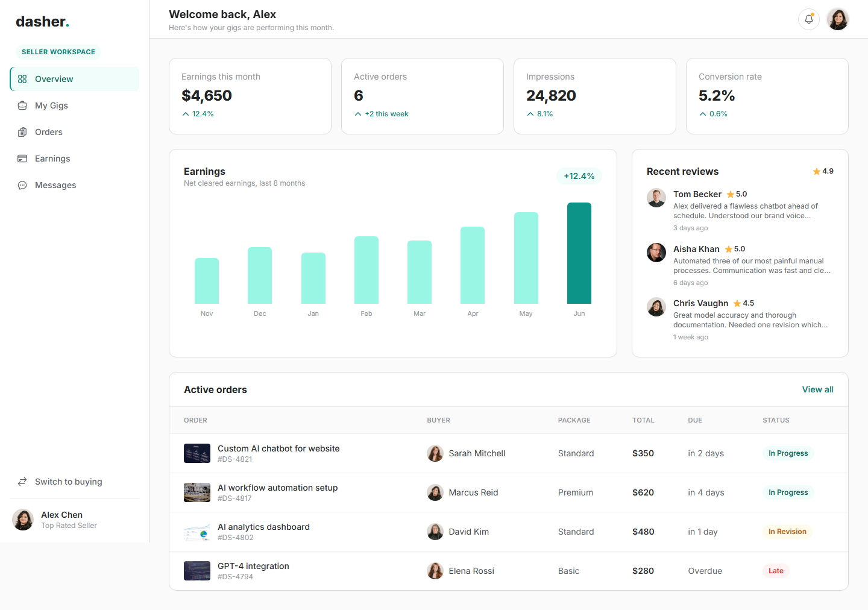Click Aisha Khan's reviewer avatar
Screen dimensions: 868x610
656,253
